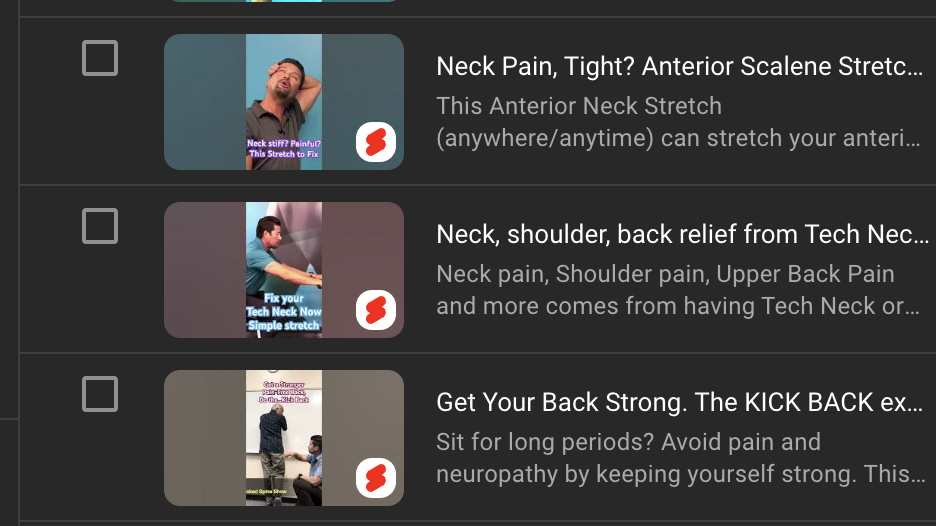
Task: Click the Shorts logo on the Kick Back thumbnail
Action: click(376, 478)
